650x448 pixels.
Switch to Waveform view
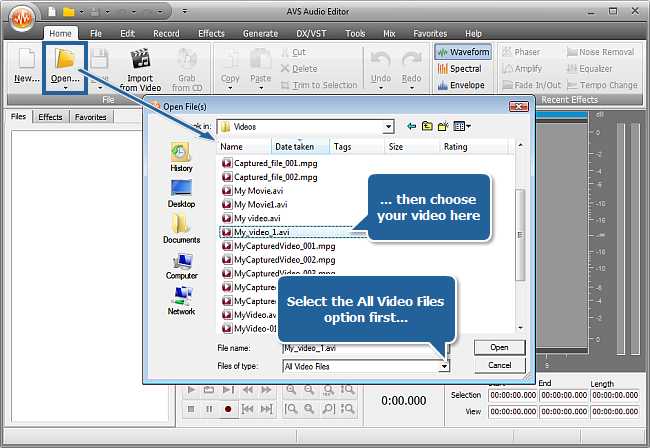click(463, 52)
